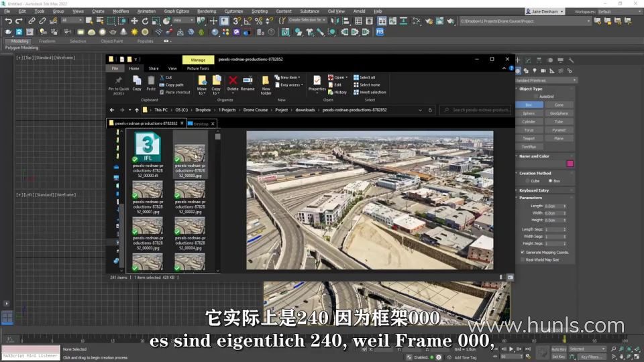Viewport: 644px width, 362px height.
Task: Open the Modify tab in command panel
Action: click(529, 60)
